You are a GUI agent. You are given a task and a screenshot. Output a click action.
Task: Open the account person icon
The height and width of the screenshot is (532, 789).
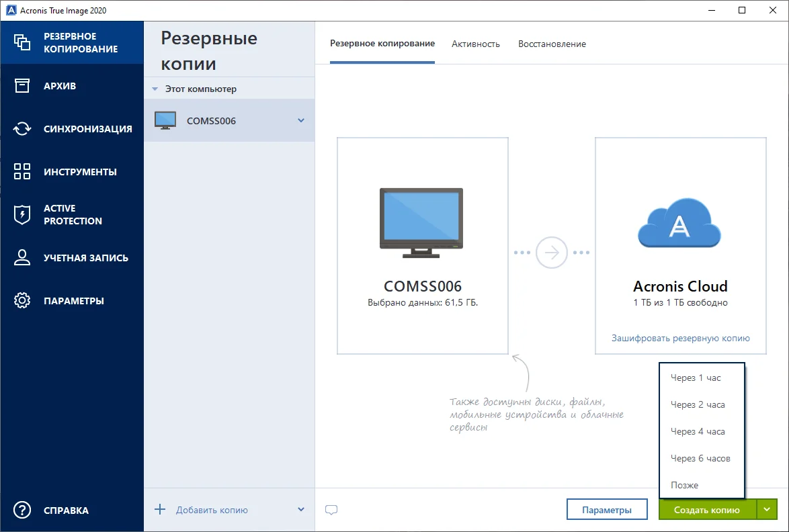click(x=22, y=257)
